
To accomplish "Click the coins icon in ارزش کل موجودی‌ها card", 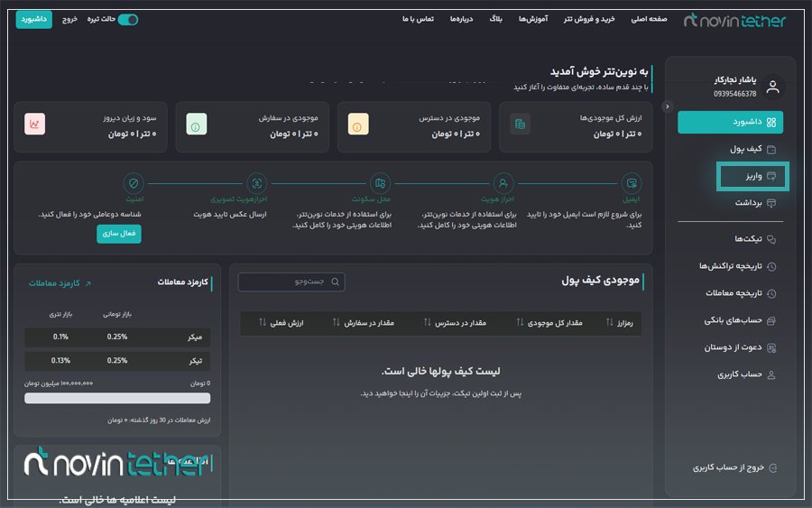I will 520,125.
